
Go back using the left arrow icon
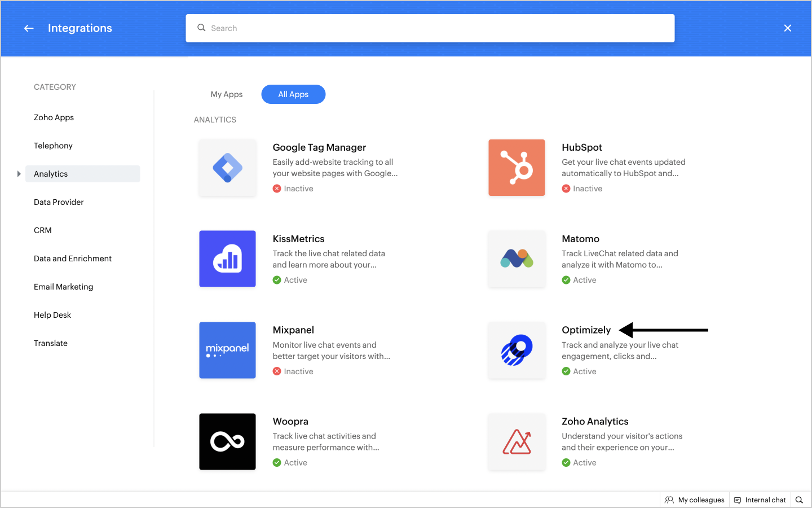click(x=29, y=28)
